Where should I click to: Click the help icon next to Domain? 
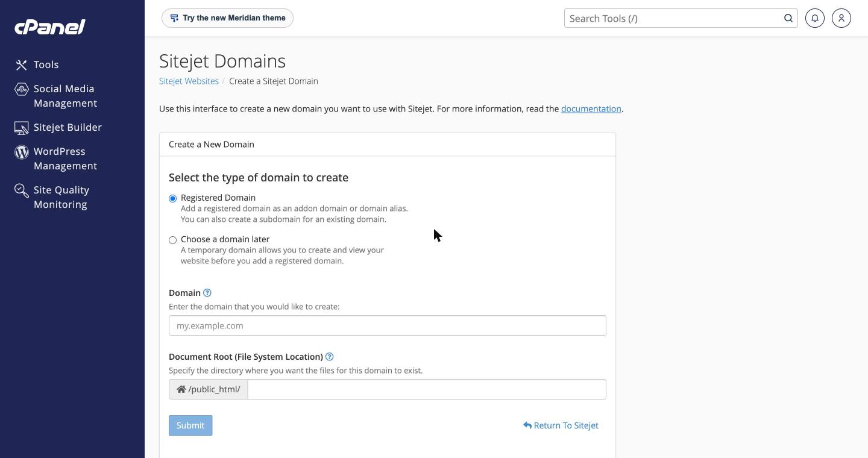point(207,293)
